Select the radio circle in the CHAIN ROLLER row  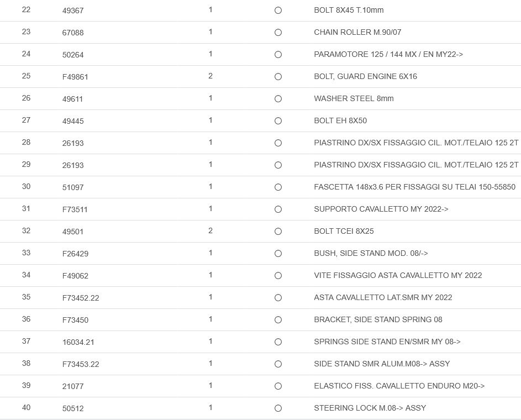(x=278, y=33)
